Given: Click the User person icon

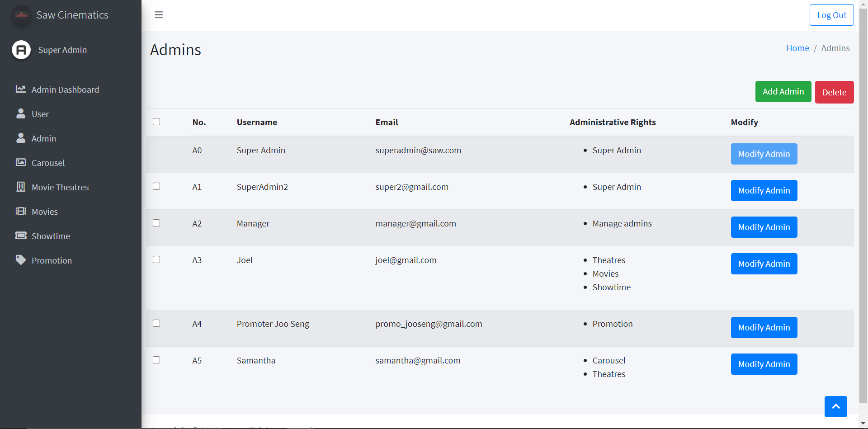Looking at the screenshot, I should point(21,113).
